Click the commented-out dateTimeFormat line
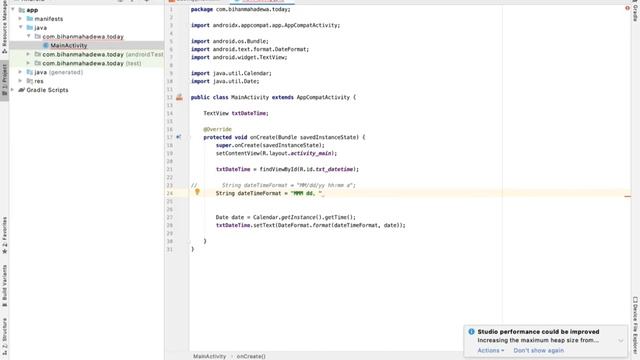Image resolution: width=640 pixels, height=360 pixels. pyautogui.click(x=273, y=185)
